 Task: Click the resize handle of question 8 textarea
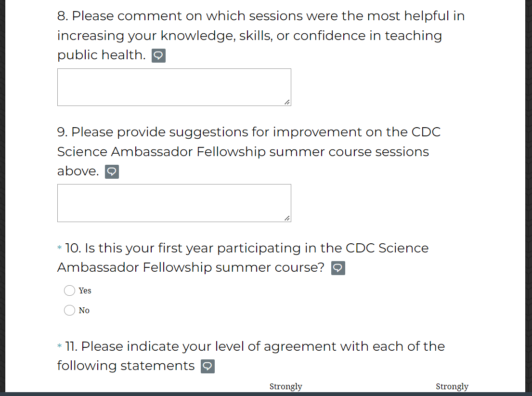287,102
